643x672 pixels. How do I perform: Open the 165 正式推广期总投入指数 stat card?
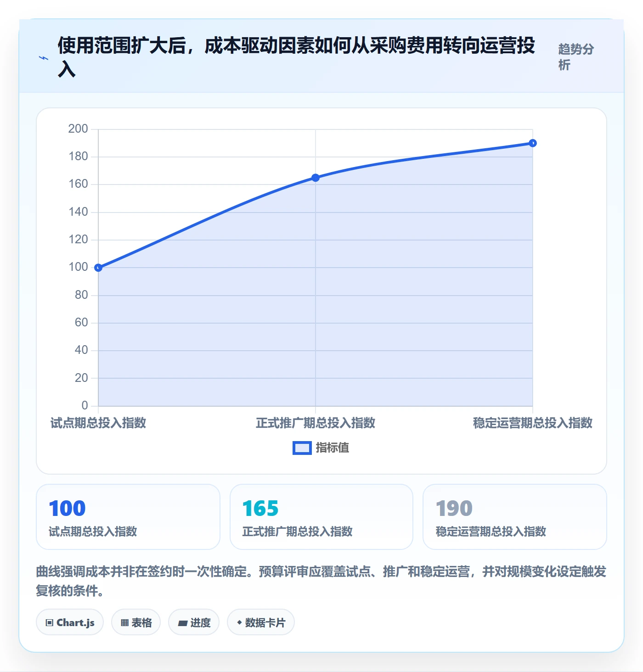(321, 517)
